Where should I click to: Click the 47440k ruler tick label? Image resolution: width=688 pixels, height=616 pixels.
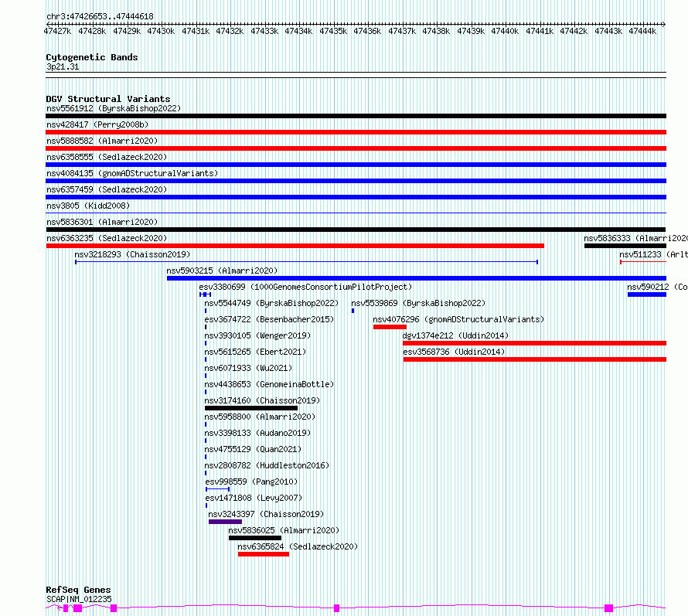pos(505,31)
